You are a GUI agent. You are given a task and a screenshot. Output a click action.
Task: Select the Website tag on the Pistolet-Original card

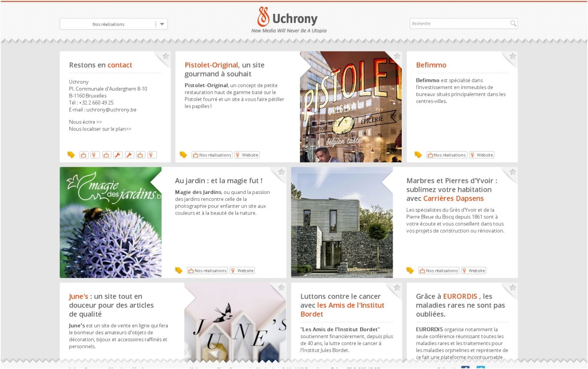coord(247,155)
